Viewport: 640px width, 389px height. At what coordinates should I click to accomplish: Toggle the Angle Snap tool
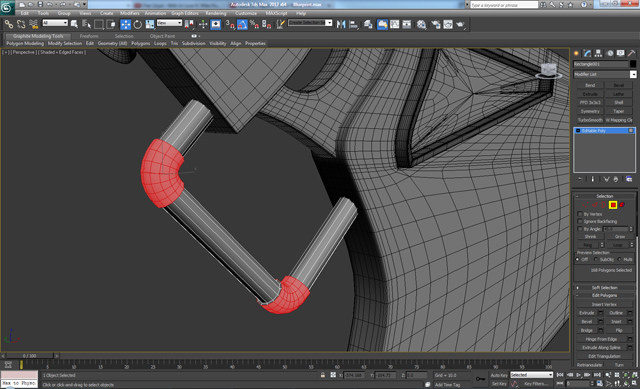(242, 24)
